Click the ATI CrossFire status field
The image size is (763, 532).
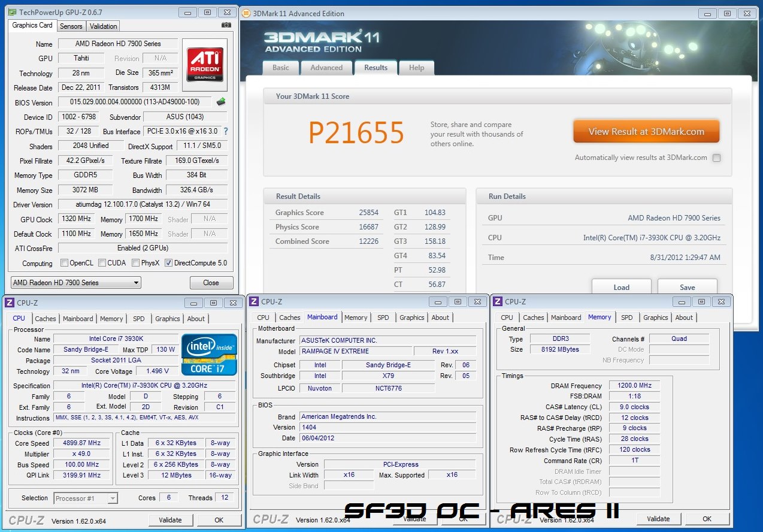point(143,248)
